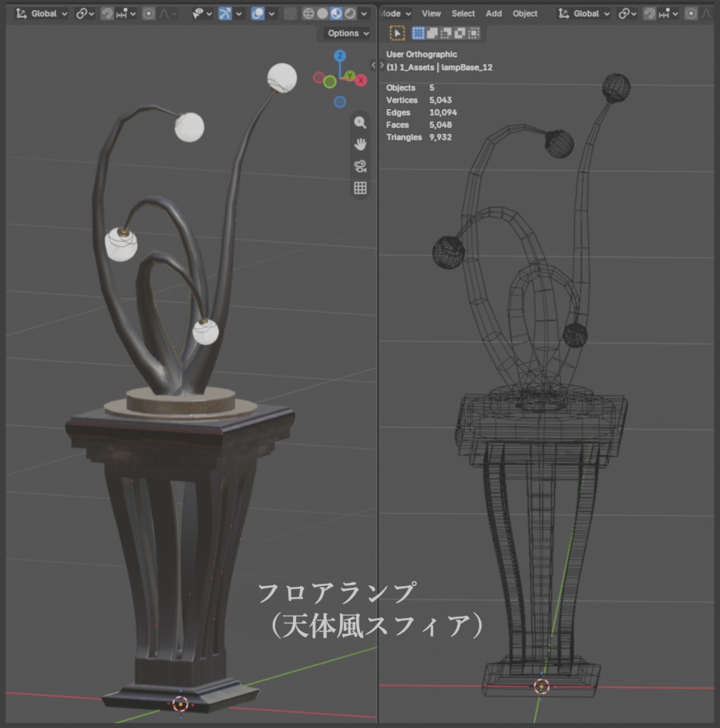Click the Z axis on navigation gizmo
The width and height of the screenshot is (720, 728).
coord(340,55)
